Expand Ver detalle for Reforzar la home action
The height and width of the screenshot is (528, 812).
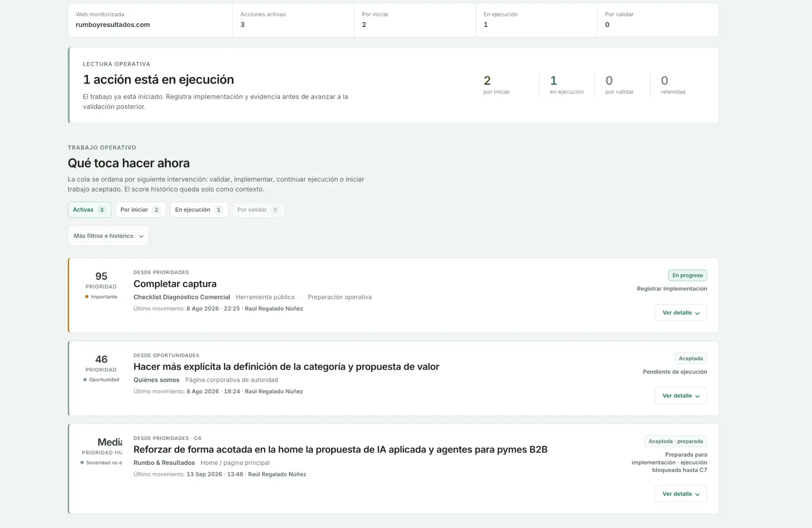point(680,494)
